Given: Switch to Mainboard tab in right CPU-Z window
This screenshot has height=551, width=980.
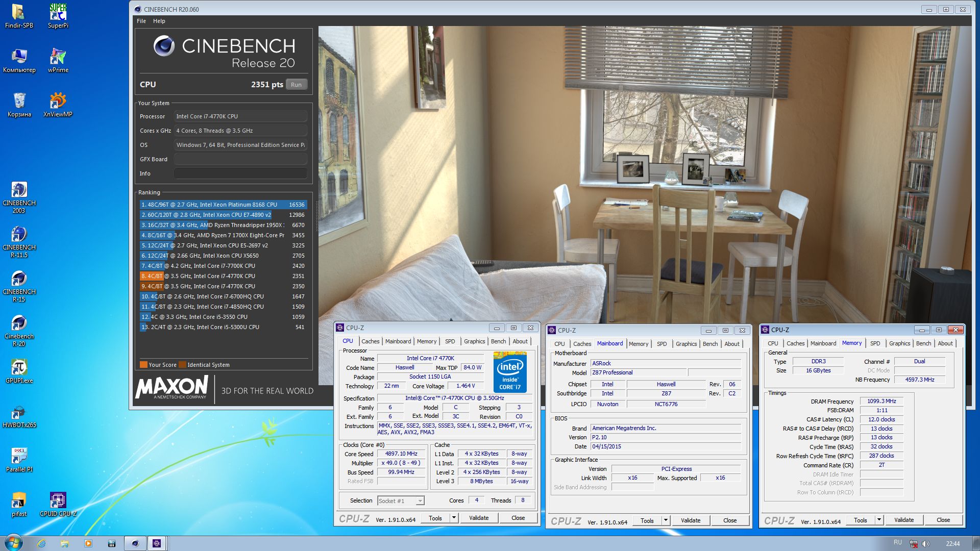Looking at the screenshot, I should [x=823, y=343].
